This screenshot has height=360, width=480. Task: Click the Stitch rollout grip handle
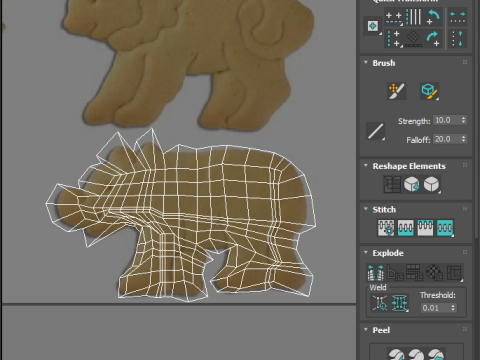pyautogui.click(x=465, y=209)
